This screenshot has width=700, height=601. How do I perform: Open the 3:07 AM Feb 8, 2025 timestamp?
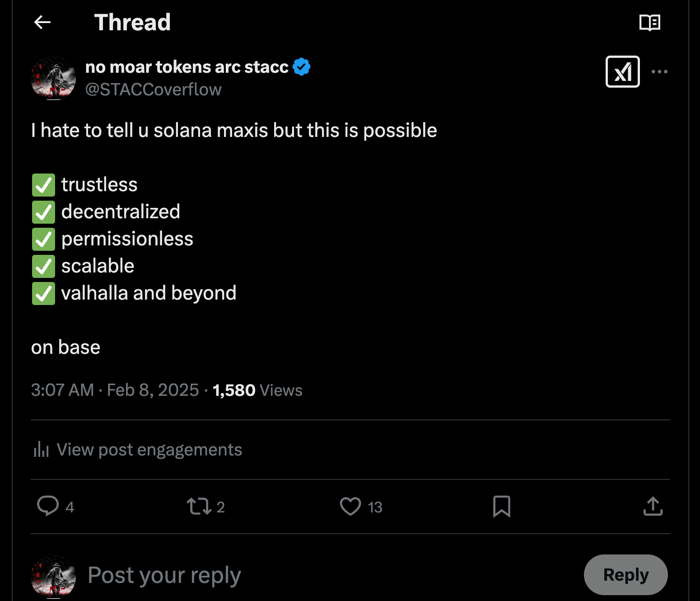[x=115, y=390]
